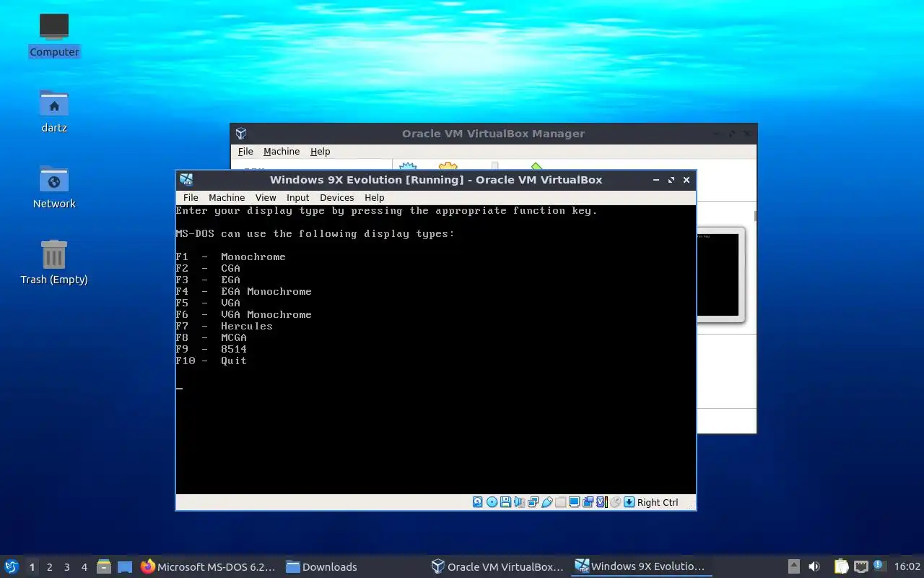The height and width of the screenshot is (578, 924).
Task: Click the update notifier tray icon
Action: coord(879,566)
